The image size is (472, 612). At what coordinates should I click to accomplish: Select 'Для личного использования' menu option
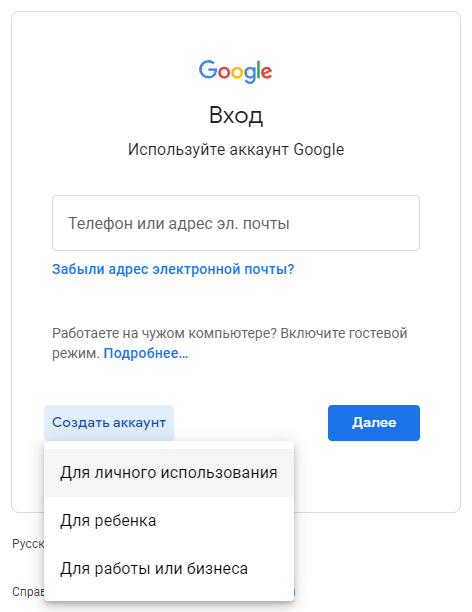pos(169,473)
